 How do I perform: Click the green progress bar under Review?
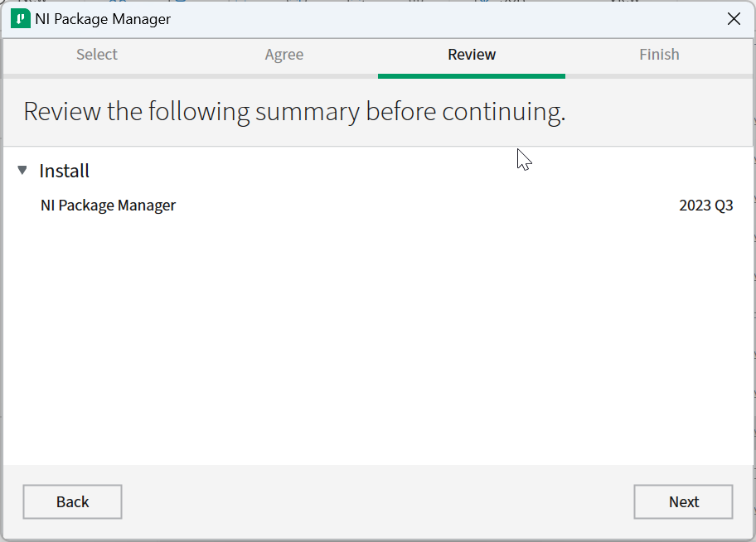point(472,76)
